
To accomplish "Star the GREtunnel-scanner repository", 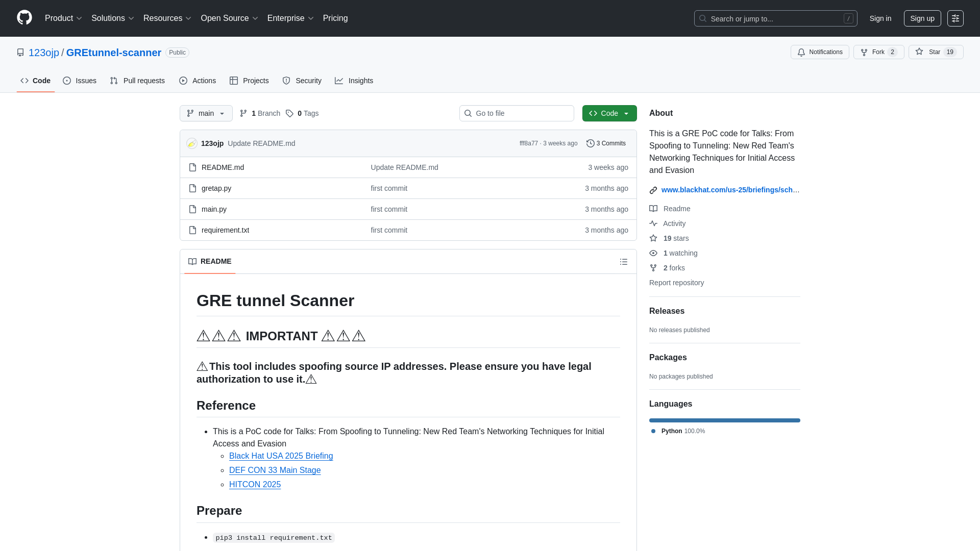I will click(936, 52).
